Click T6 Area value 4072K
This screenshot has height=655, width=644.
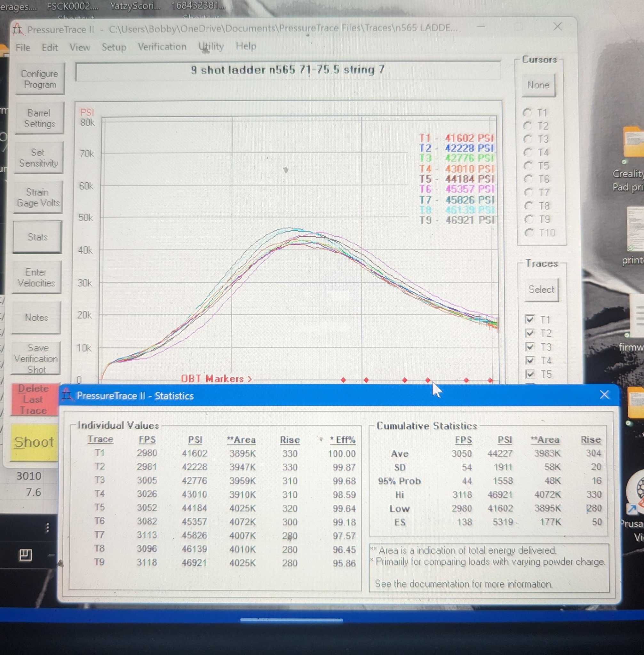(x=242, y=522)
